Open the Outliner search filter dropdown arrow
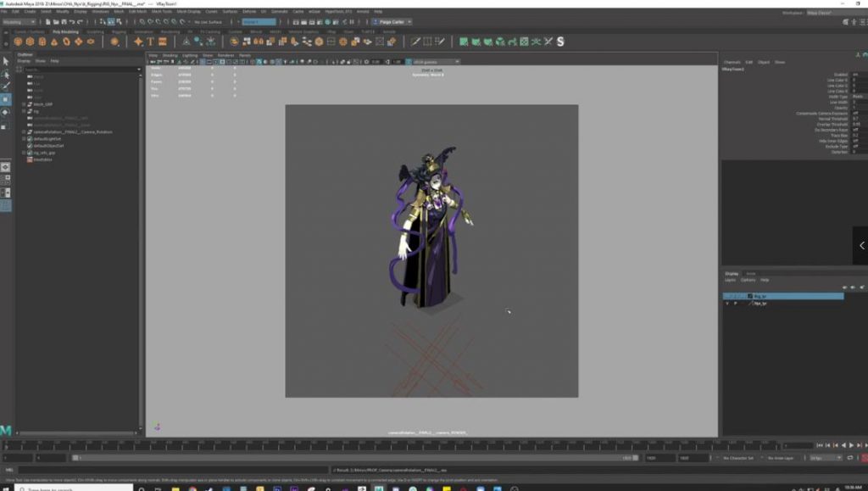The width and height of the screenshot is (868, 491). [138, 70]
